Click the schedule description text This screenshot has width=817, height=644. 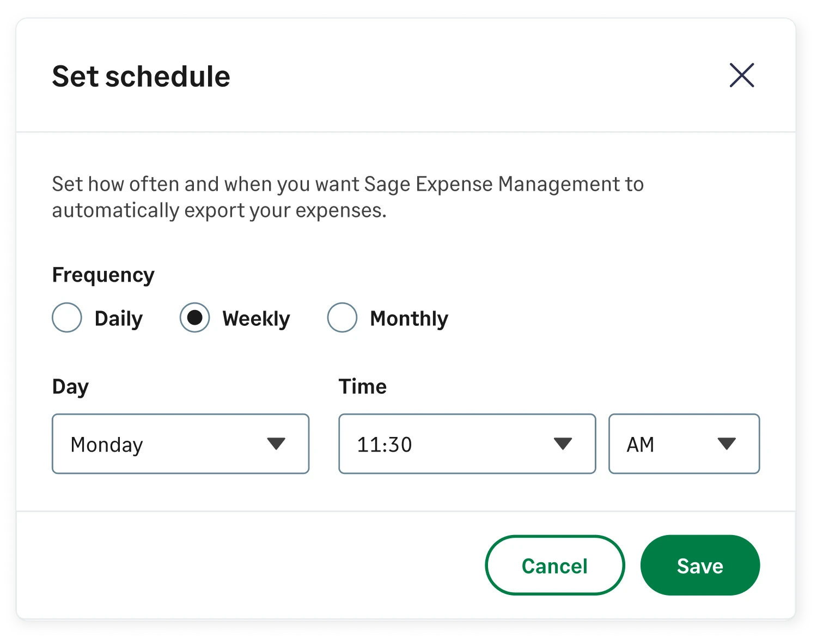pyautogui.click(x=347, y=196)
